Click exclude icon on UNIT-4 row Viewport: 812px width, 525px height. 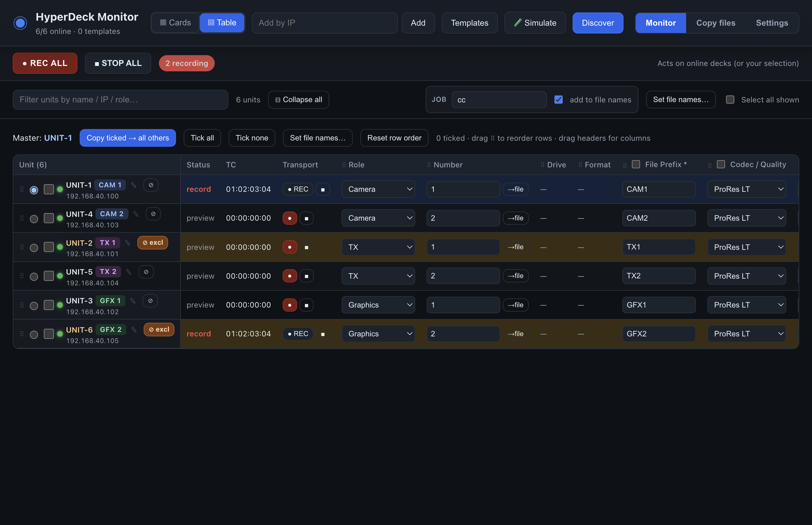point(153,214)
